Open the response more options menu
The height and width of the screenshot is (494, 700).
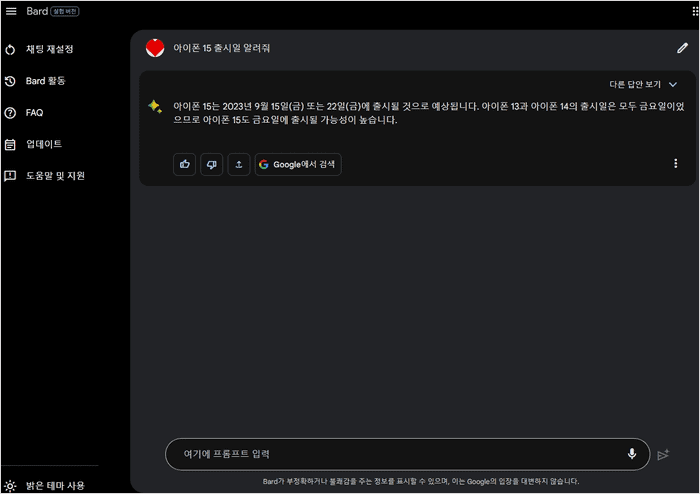pyautogui.click(x=675, y=163)
